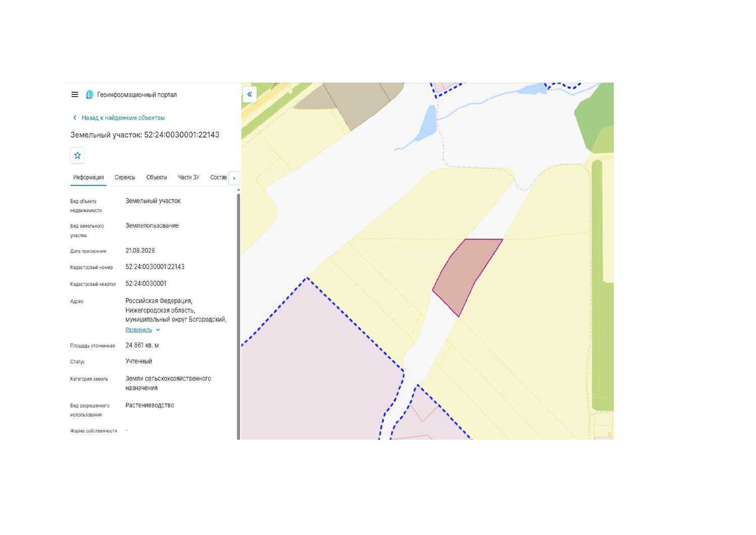Screen dimensions: 756x535
Task: Click the value Землепользование
Action: [x=152, y=226]
